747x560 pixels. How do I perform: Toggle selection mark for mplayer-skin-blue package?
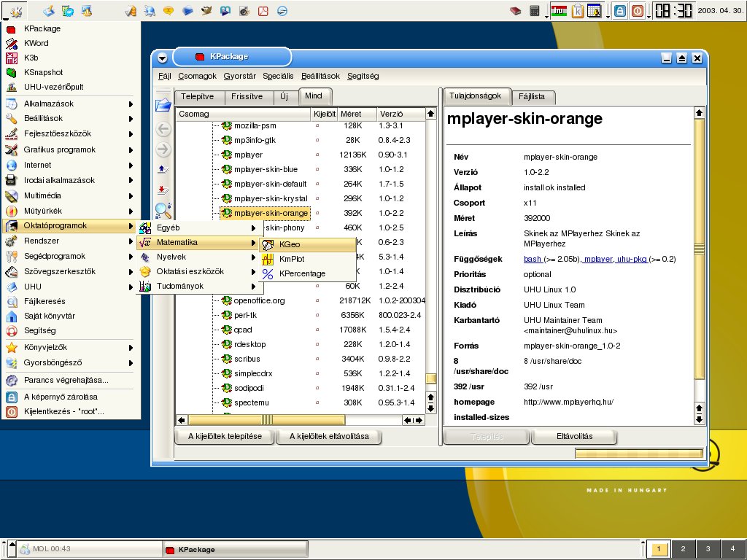click(x=317, y=169)
